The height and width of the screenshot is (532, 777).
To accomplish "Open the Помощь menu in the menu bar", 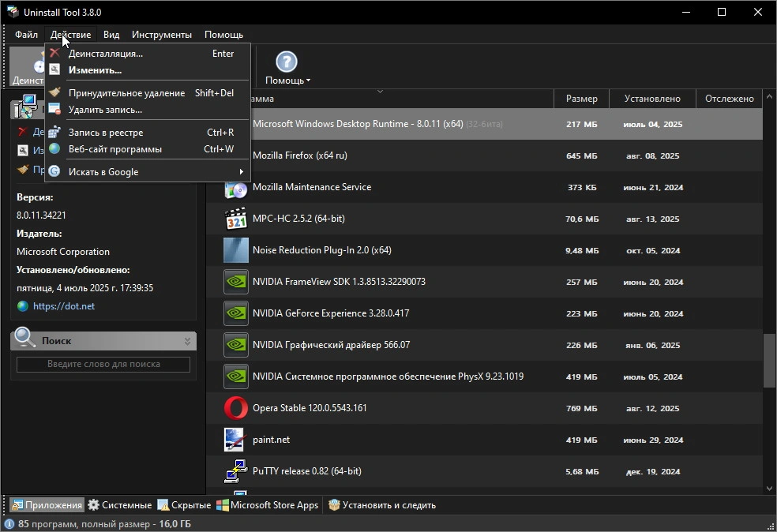I will click(x=224, y=35).
